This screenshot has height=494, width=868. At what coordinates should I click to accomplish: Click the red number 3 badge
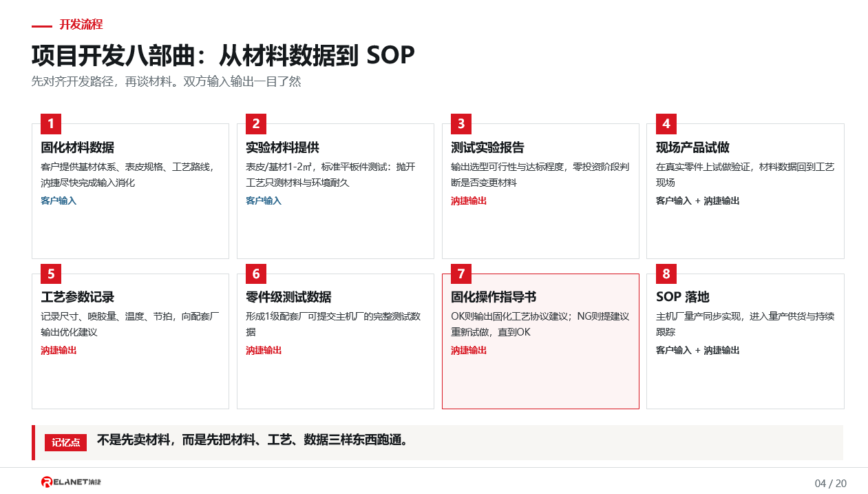pos(461,124)
